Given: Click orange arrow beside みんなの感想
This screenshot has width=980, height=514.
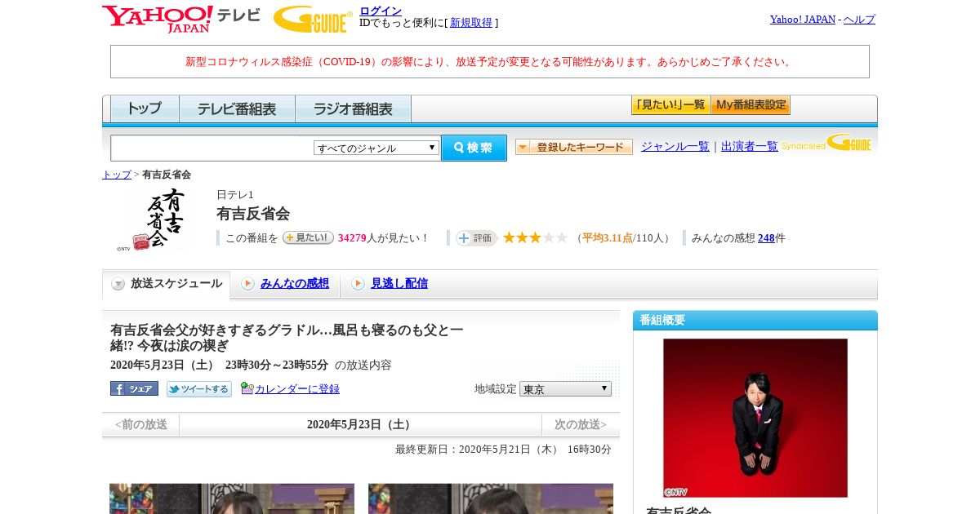Looking at the screenshot, I should [247, 283].
